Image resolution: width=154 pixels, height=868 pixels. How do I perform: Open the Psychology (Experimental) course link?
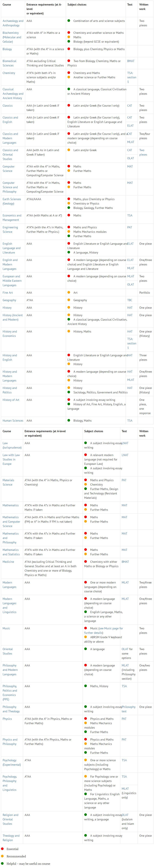(x=12, y=762)
